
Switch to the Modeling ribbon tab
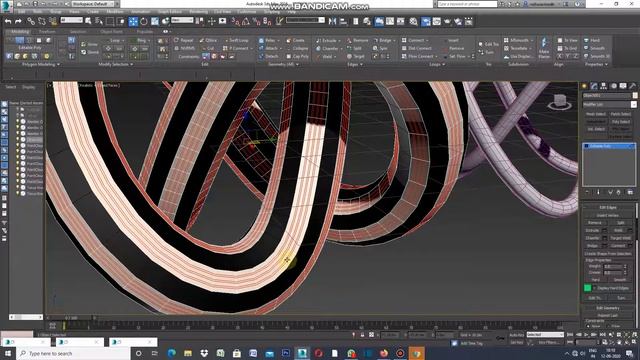[20, 31]
